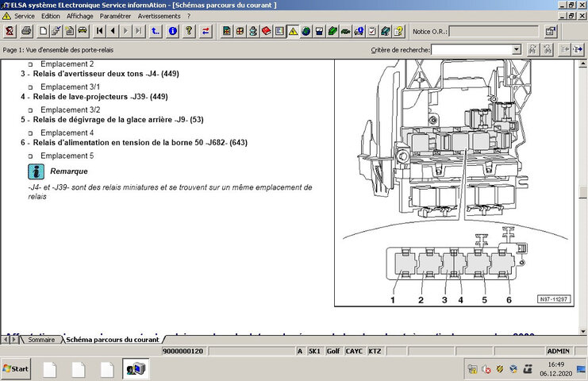Open the '?' help menu
588x381 pixels.
[x=189, y=16]
